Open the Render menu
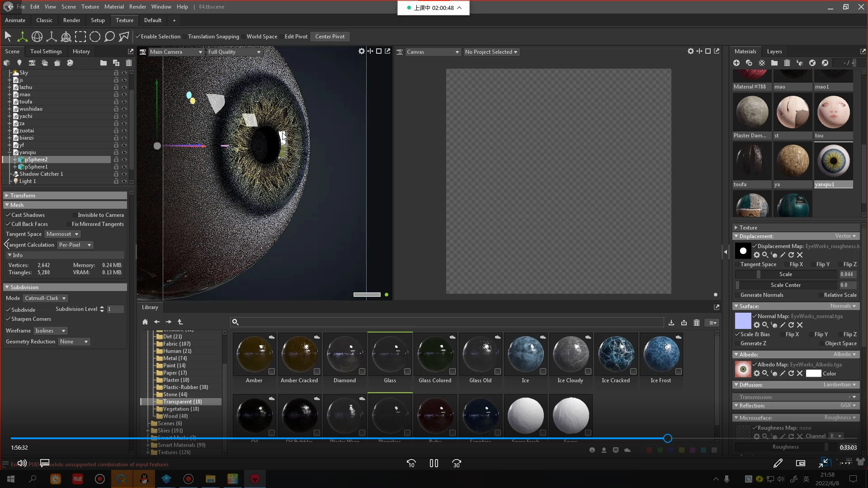This screenshot has height=488, width=868. click(x=137, y=7)
